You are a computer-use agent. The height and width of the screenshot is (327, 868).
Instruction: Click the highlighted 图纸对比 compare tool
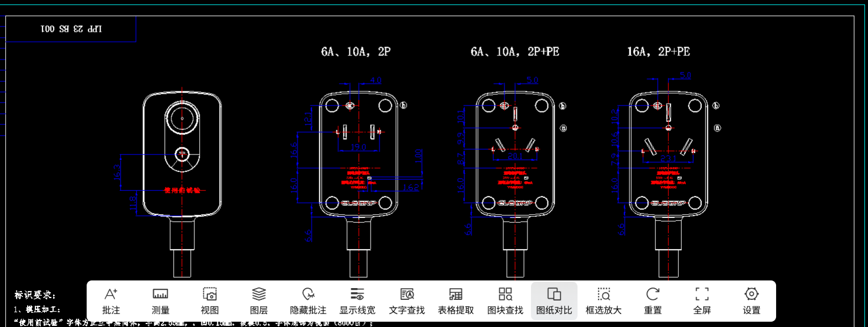click(x=554, y=300)
